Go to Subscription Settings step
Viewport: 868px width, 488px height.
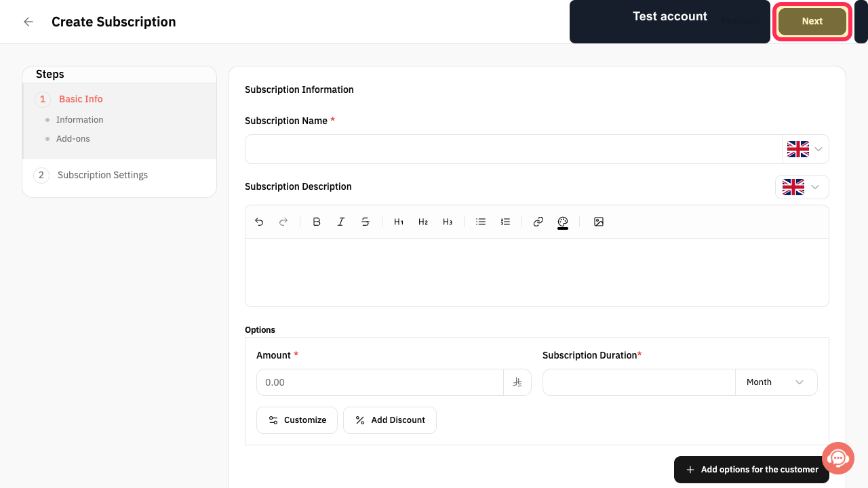(x=102, y=175)
